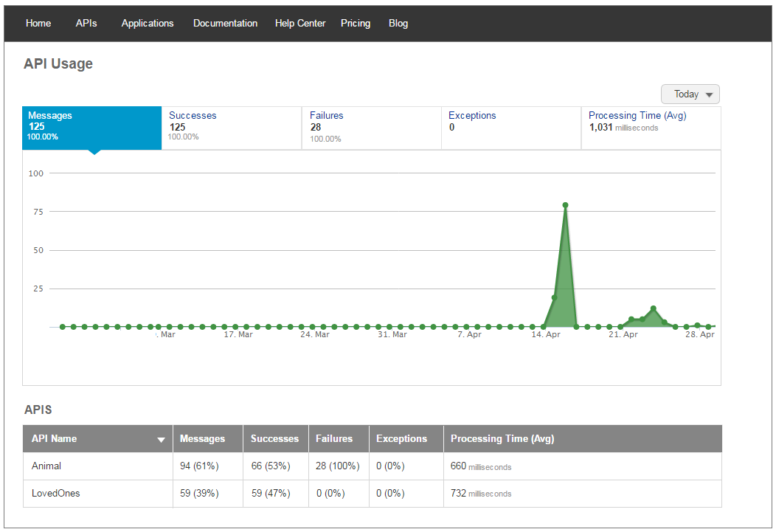
Task: Open the Documentation page link
Action: click(225, 23)
